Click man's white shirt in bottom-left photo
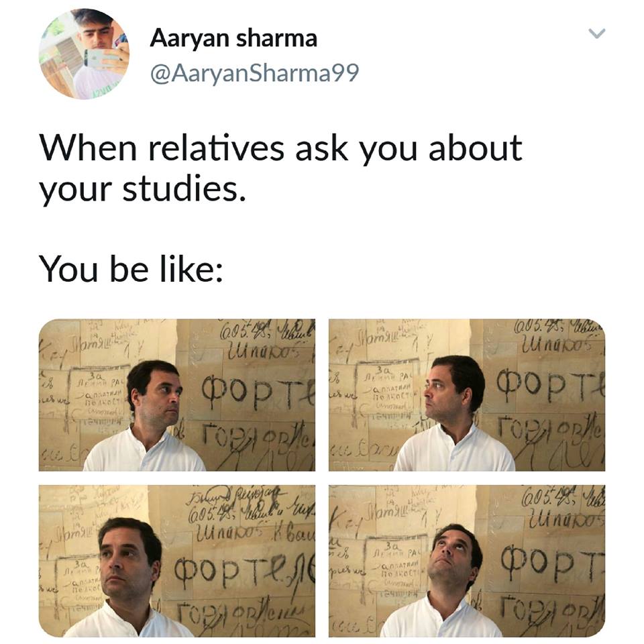The height and width of the screenshot is (644, 644). point(127,621)
